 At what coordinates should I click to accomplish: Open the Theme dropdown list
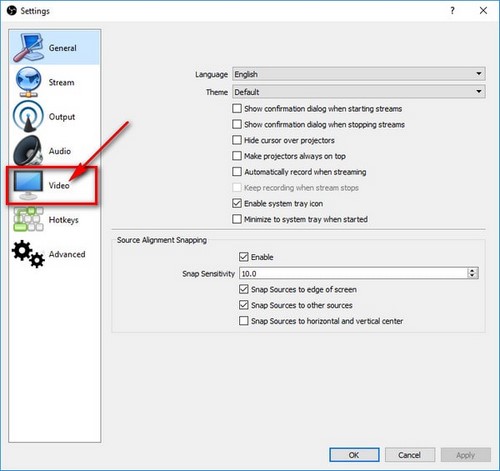(x=359, y=91)
